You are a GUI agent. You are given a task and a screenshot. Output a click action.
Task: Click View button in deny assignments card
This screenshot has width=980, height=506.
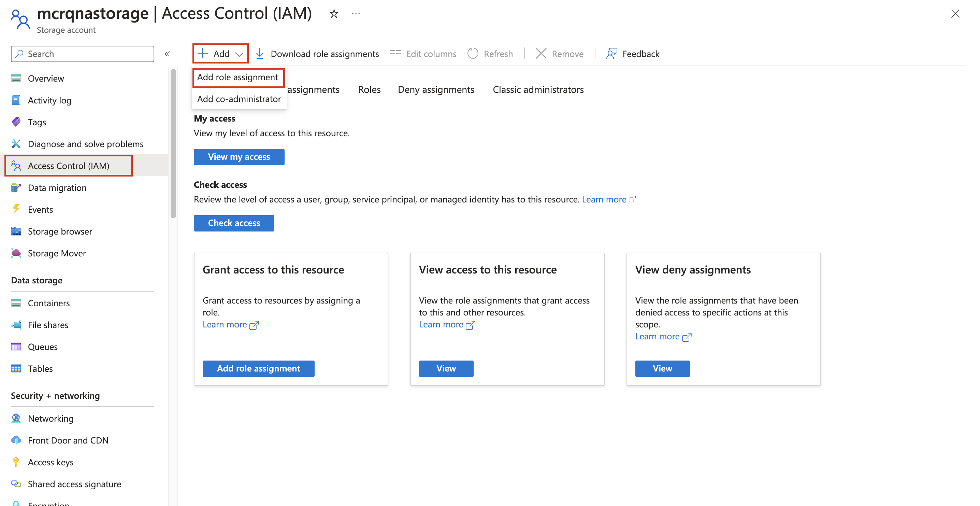pyautogui.click(x=663, y=368)
